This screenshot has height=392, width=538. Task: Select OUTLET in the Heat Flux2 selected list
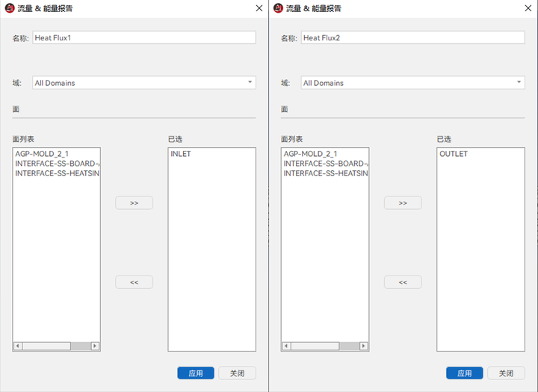pyautogui.click(x=454, y=154)
